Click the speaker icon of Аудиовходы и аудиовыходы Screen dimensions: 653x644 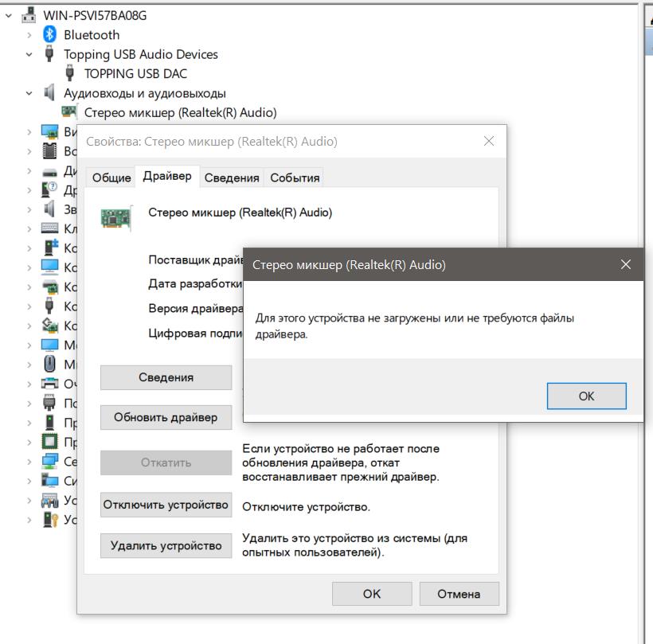tap(49, 92)
